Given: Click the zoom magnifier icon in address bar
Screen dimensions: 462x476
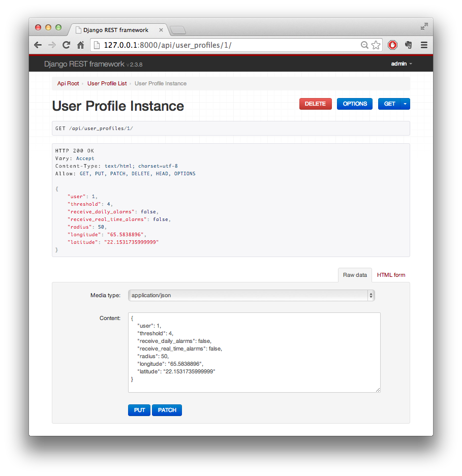Looking at the screenshot, I should (364, 45).
